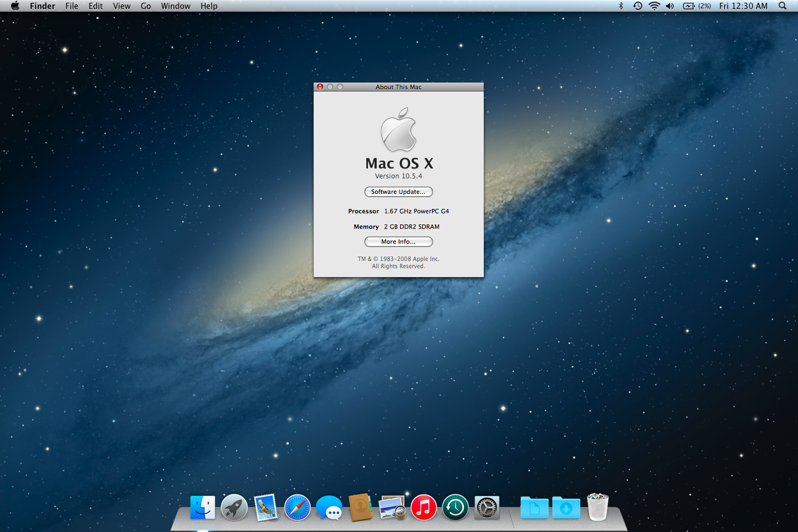The image size is (798, 532).
Task: Open Finder from the dock
Action: pyautogui.click(x=202, y=508)
